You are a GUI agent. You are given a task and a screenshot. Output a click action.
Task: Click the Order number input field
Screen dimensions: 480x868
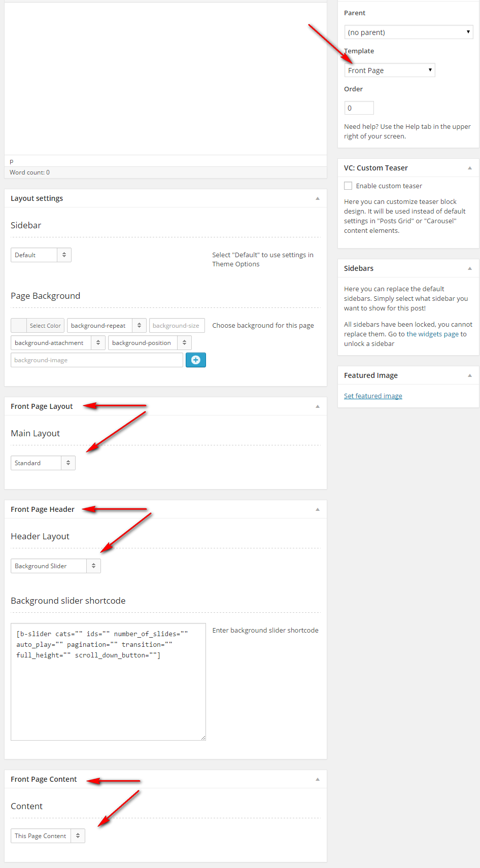click(359, 108)
